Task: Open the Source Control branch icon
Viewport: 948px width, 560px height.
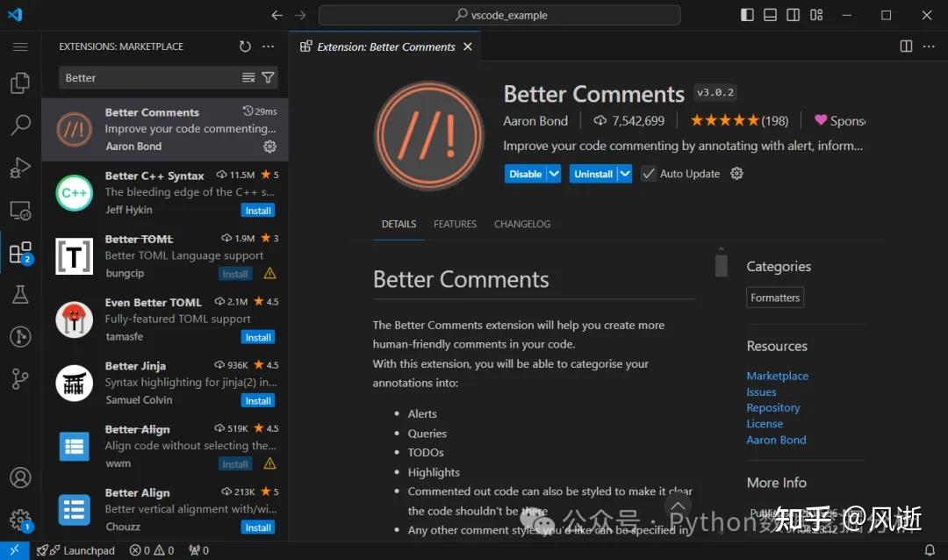Action: coord(20,379)
